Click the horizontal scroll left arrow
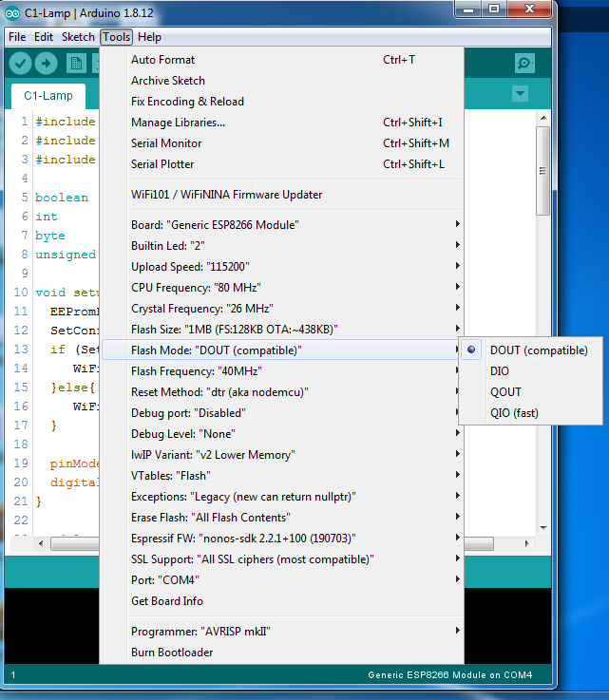 coord(41,543)
